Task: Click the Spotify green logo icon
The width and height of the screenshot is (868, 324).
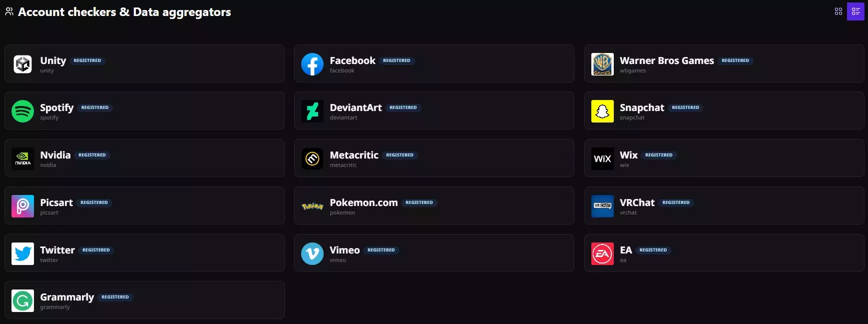Action: (22, 111)
